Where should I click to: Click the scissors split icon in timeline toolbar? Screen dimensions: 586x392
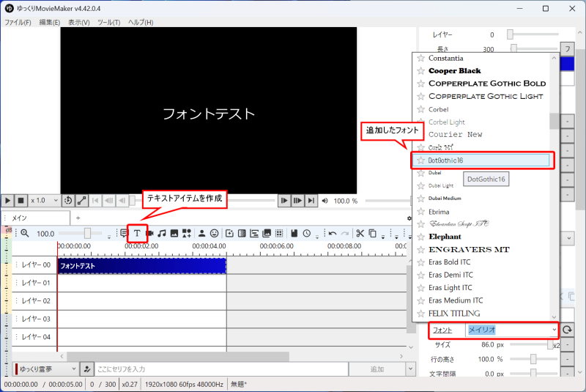[x=360, y=233]
